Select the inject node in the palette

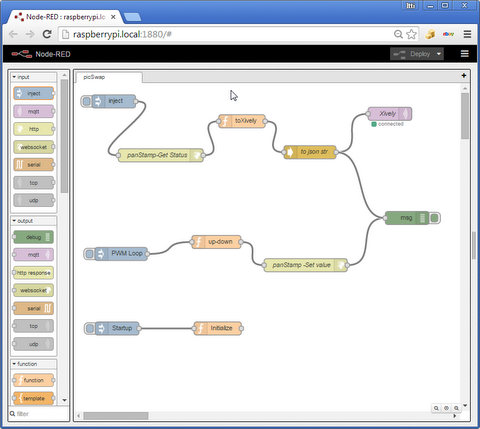click(x=34, y=93)
